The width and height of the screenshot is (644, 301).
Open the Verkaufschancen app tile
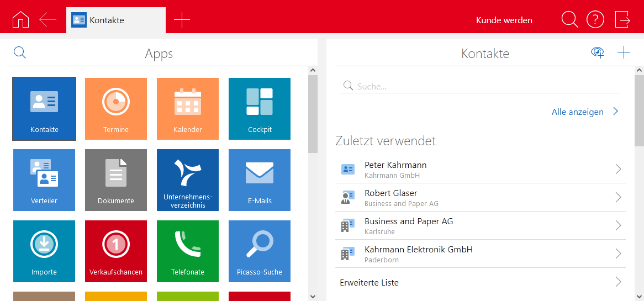click(x=116, y=251)
